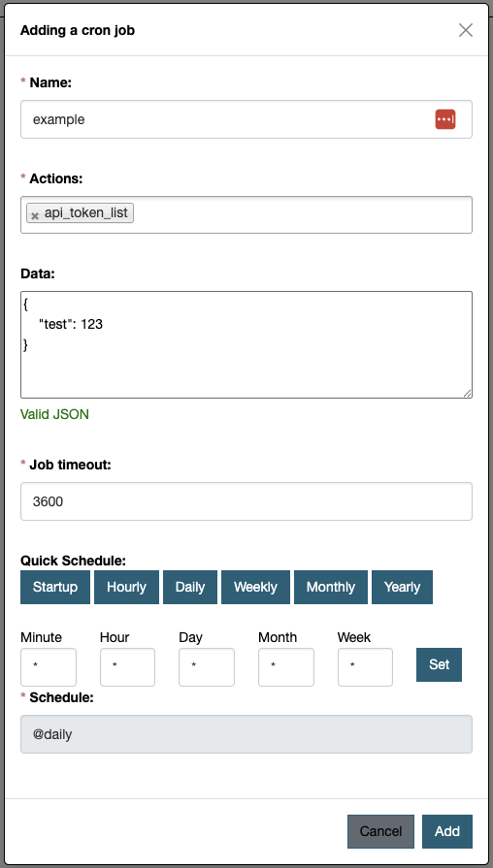Click the Minute cron input field

pos(49,667)
